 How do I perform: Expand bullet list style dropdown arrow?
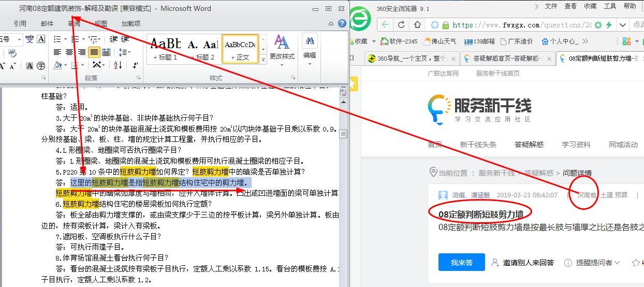click(x=65, y=39)
